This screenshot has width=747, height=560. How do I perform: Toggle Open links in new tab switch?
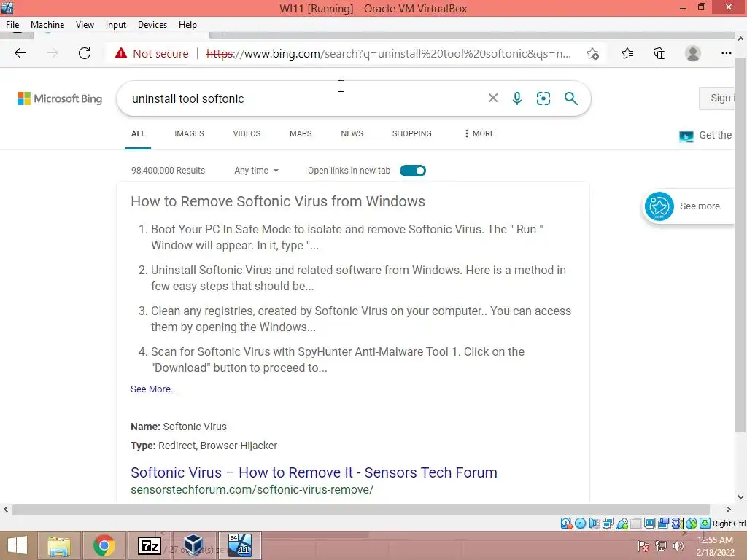pos(413,171)
